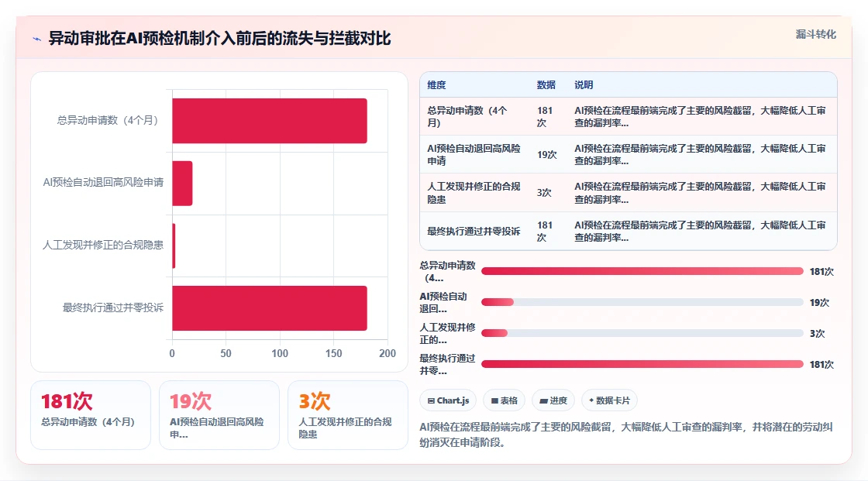The image size is (868, 481).
Task: Click the x-axis tick label 50
Action: (226, 353)
